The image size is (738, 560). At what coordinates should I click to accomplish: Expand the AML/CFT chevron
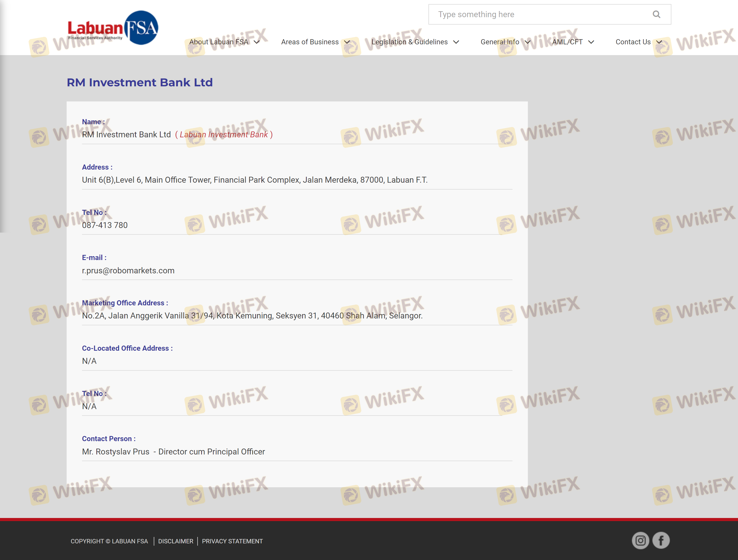(x=591, y=42)
